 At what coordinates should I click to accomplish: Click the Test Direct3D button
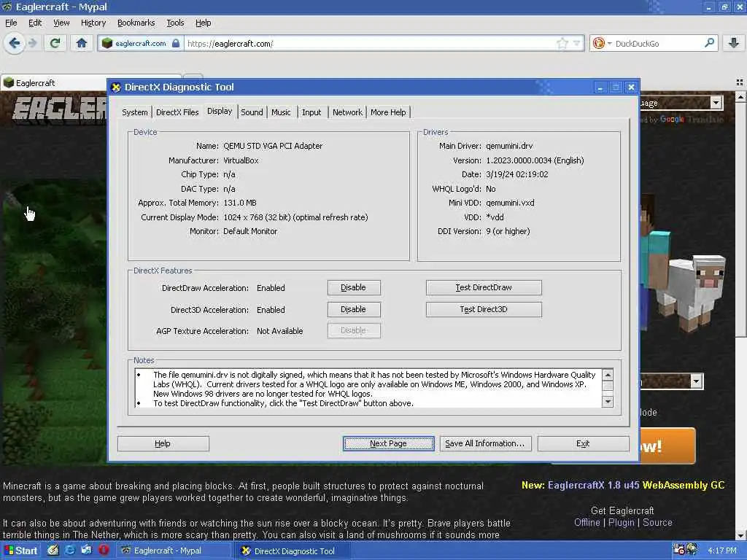tap(484, 309)
